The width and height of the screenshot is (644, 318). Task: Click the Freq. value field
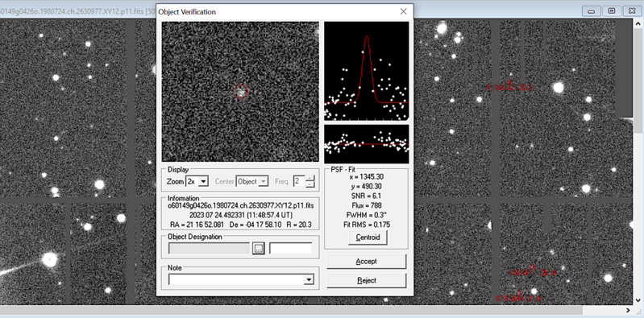[299, 181]
